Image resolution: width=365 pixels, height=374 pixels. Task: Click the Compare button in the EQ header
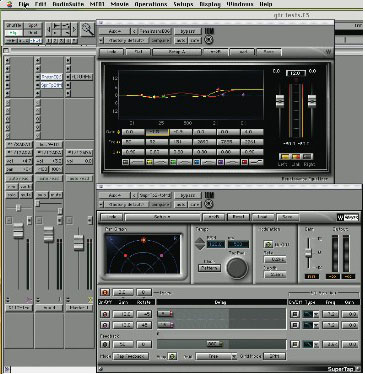161,40
